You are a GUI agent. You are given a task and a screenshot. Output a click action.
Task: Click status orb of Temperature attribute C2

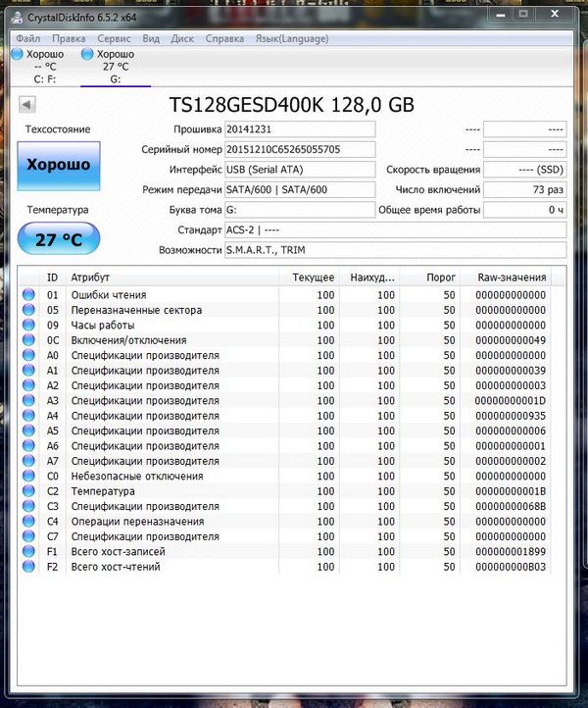[28, 491]
